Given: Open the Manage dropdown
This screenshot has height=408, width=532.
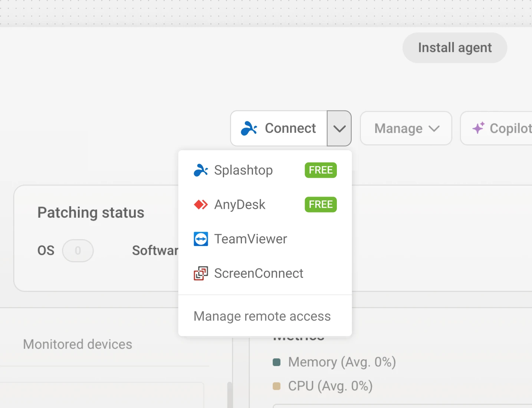Looking at the screenshot, I should coord(406,128).
